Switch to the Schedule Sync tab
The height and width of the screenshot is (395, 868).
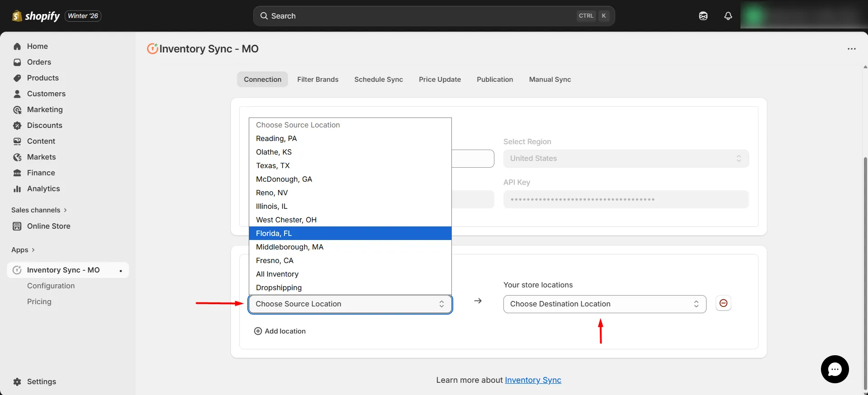pos(379,79)
